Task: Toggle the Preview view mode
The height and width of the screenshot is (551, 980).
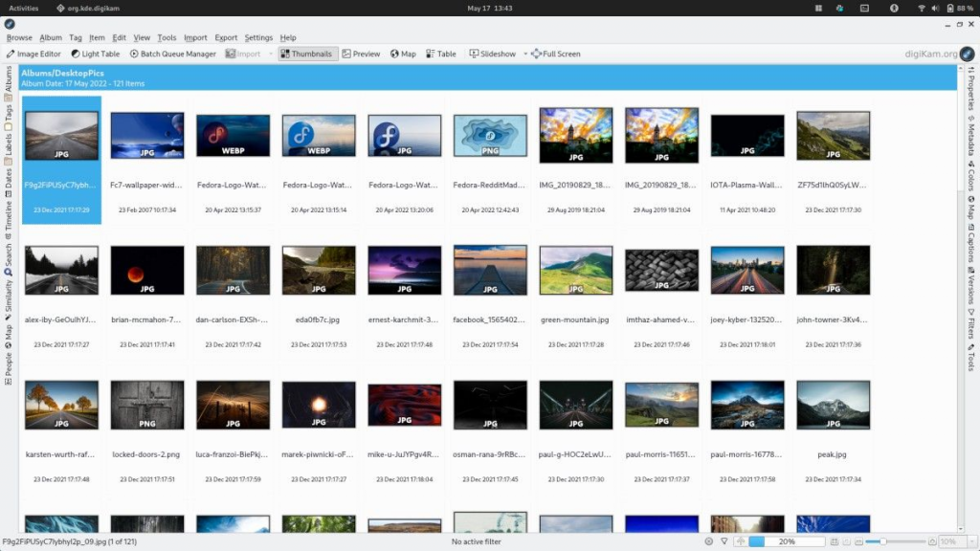Action: coord(361,54)
